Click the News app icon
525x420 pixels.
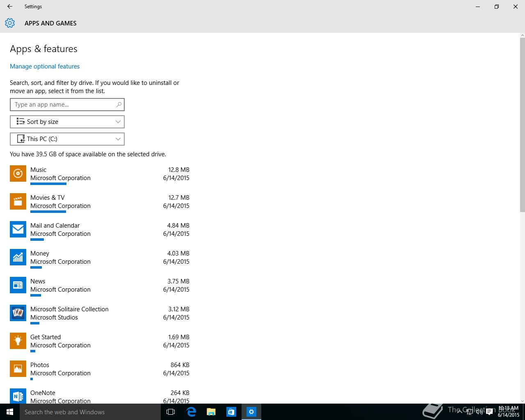[18, 285]
